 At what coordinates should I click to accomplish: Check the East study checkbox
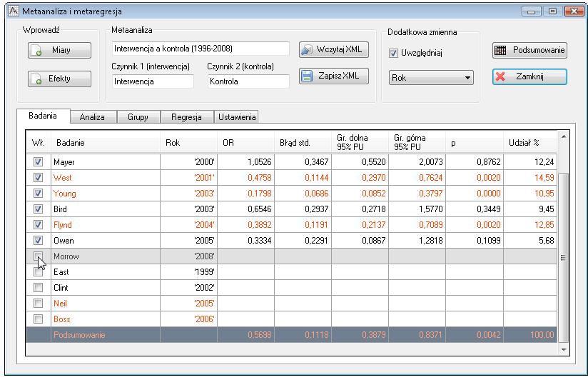[x=38, y=272]
